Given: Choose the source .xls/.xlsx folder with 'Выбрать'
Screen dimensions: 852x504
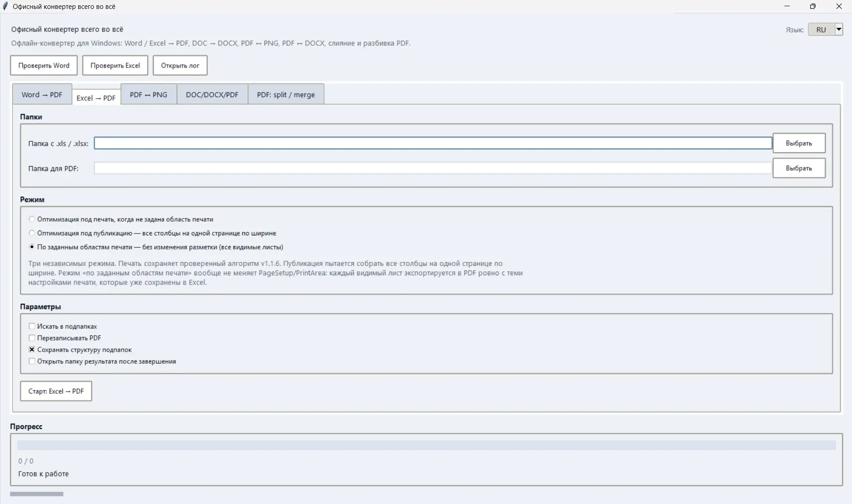Looking at the screenshot, I should pos(799,143).
